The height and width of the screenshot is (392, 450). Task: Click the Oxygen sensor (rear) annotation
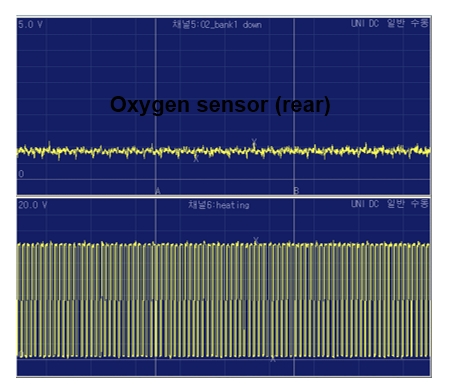click(x=220, y=105)
